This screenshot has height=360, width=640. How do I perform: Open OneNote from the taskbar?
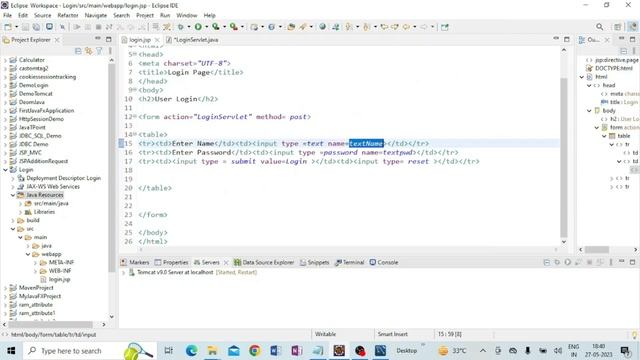[297, 351]
